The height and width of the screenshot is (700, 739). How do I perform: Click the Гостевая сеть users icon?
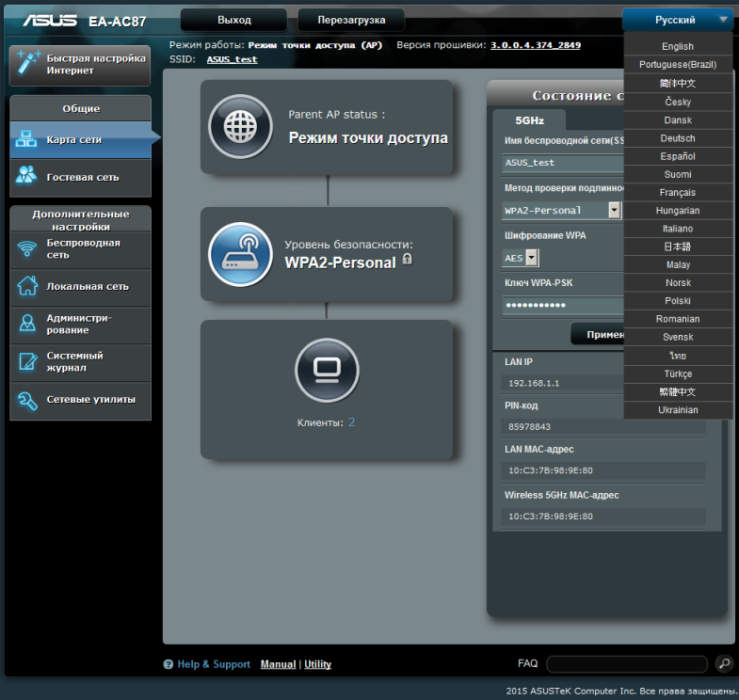[x=26, y=174]
